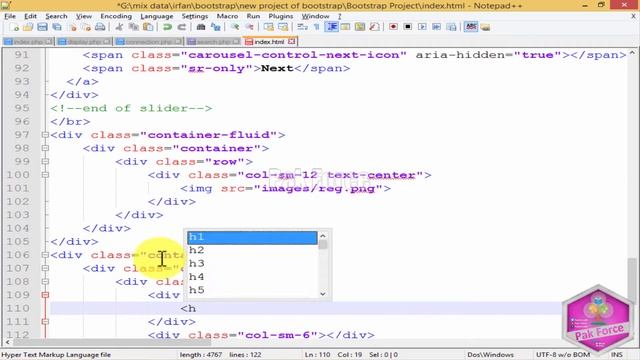Create a new file with toolbar icon

14,27
